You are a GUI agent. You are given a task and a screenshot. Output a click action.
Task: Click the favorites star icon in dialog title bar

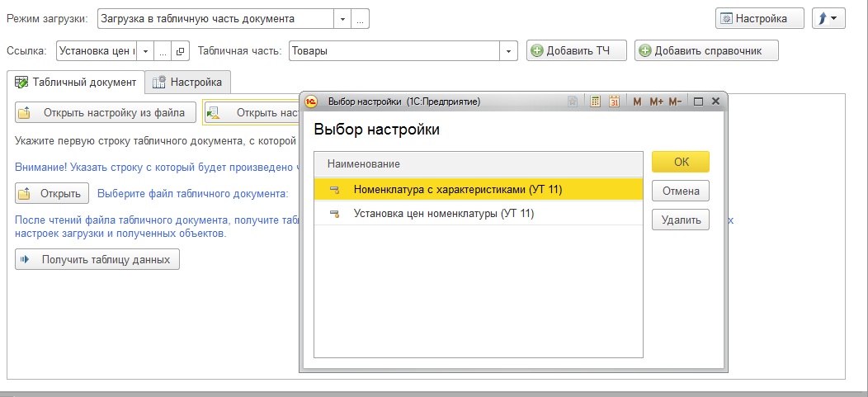pos(573,102)
